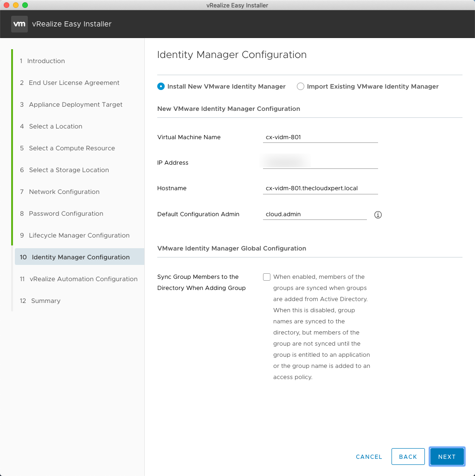The image size is (475, 476).
Task: Click the IP Address field
Action: (320, 163)
